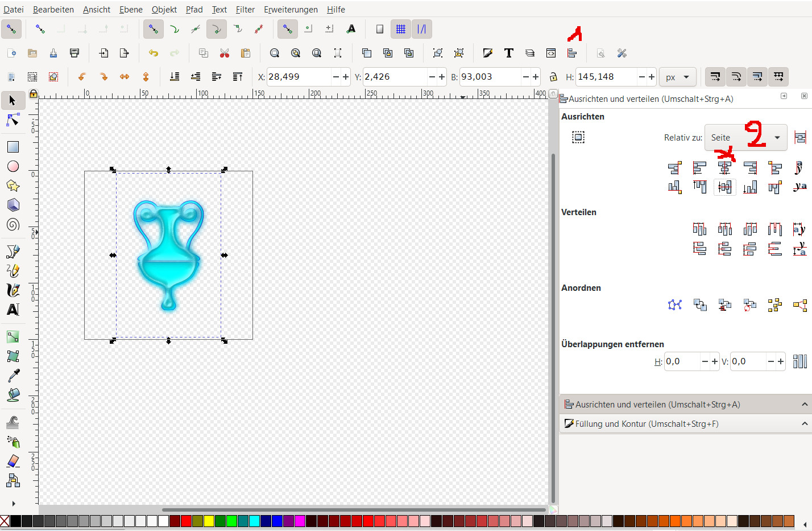
Task: Open the Align and Distribute dialog icon
Action: click(572, 53)
